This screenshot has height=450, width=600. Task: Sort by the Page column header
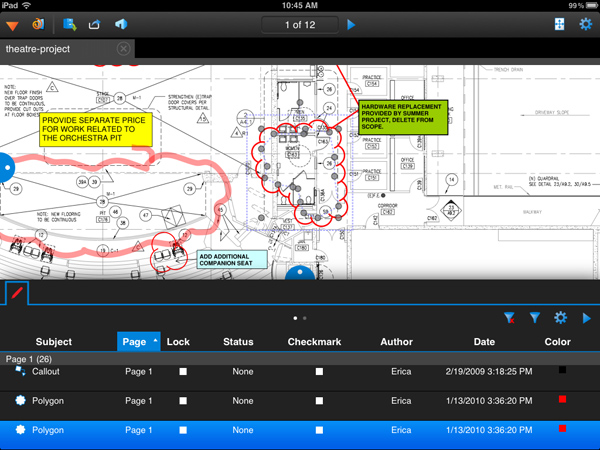click(138, 342)
